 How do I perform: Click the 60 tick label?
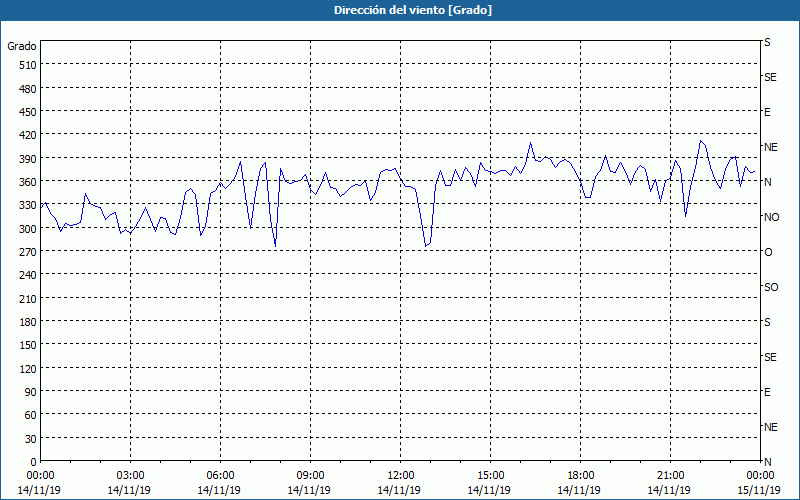pyautogui.click(x=31, y=415)
